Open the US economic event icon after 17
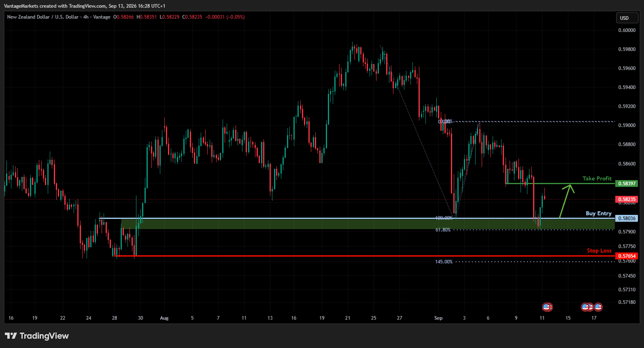 (598, 307)
